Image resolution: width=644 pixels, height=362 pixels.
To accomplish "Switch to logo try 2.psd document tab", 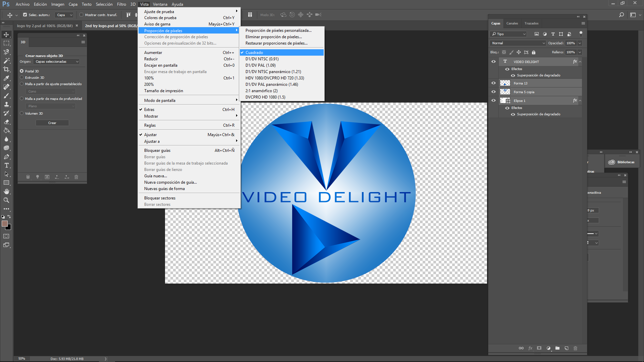I will 45,26.
